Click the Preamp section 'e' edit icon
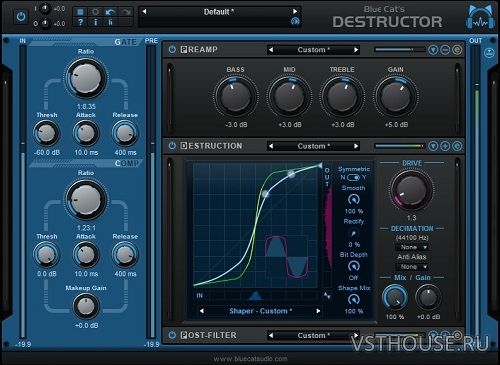The height and width of the screenshot is (365, 500). point(457,50)
